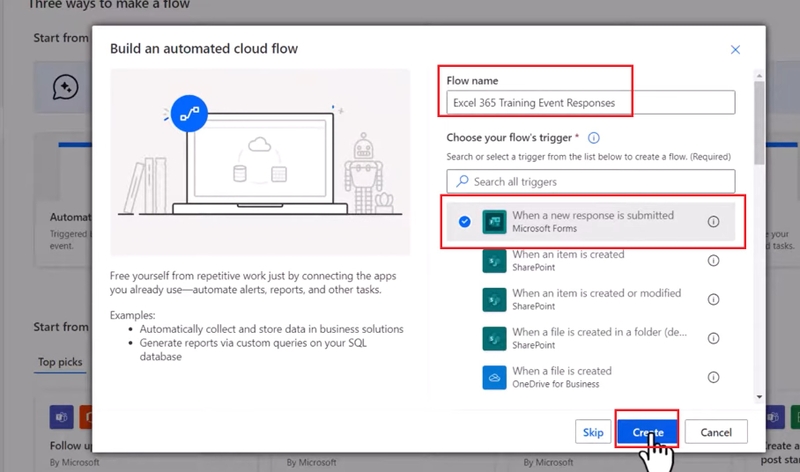
Task: Click the Search all triggers box
Action: coord(591,182)
